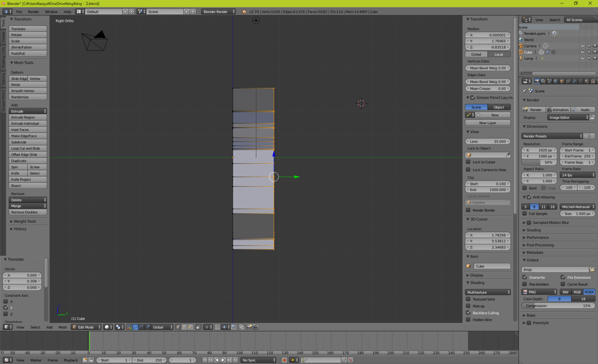Click the restrict select cursor icon for Camera
The image size is (598, 364).
click(589, 46)
